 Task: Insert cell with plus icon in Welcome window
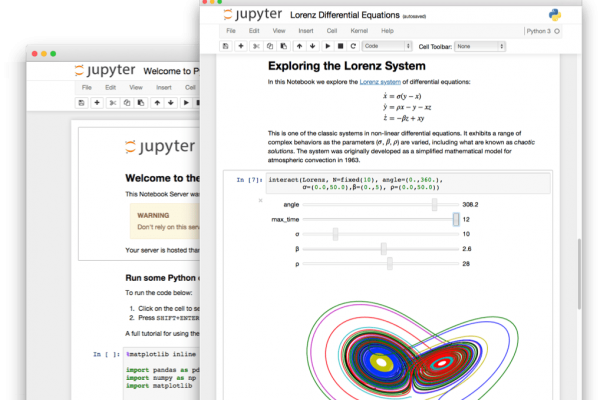[97, 103]
